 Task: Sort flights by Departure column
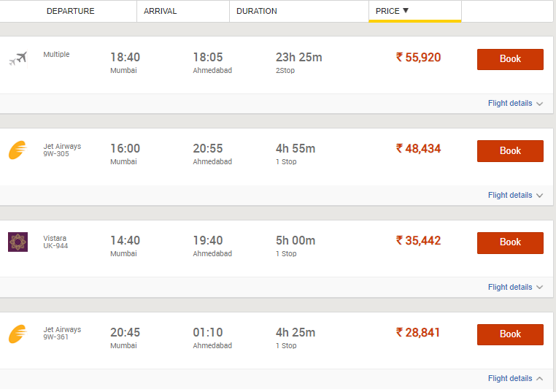[x=70, y=12]
